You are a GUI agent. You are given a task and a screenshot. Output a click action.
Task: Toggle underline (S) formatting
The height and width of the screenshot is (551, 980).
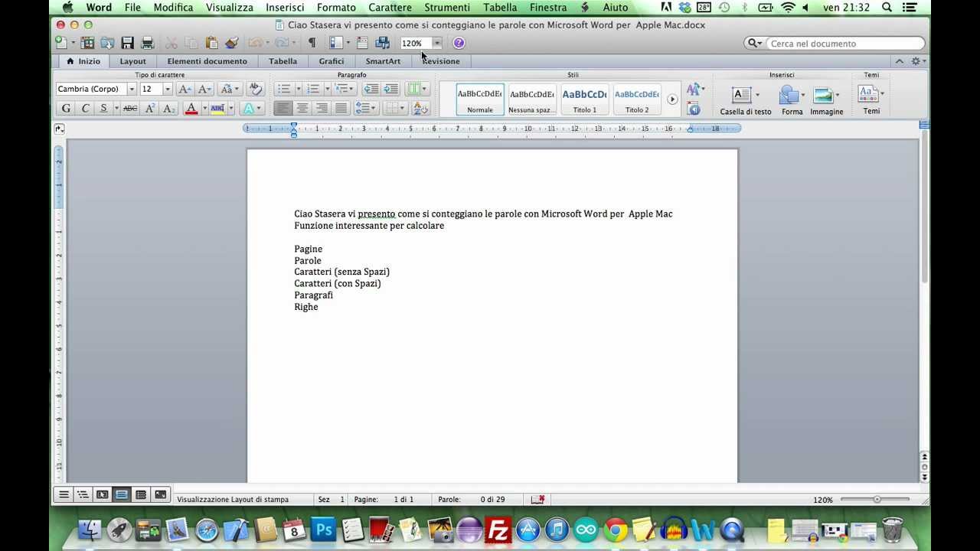pos(104,109)
